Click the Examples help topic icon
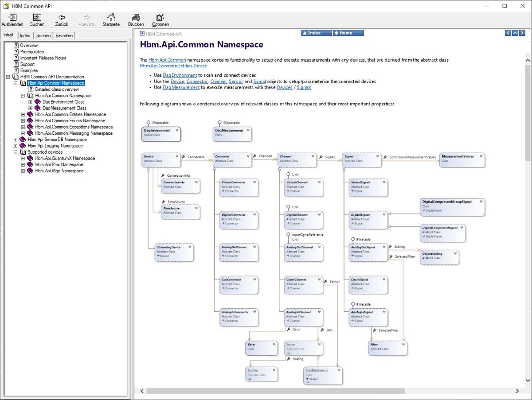Viewport: 532px width, 400px height. tap(16, 70)
